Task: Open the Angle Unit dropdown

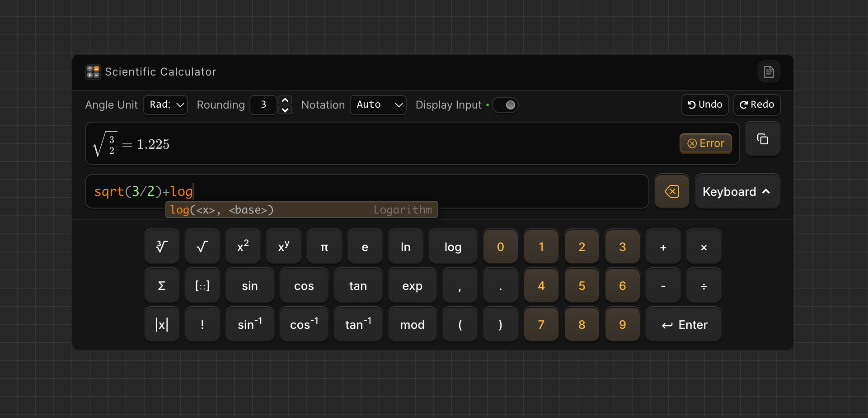Action: [x=165, y=105]
